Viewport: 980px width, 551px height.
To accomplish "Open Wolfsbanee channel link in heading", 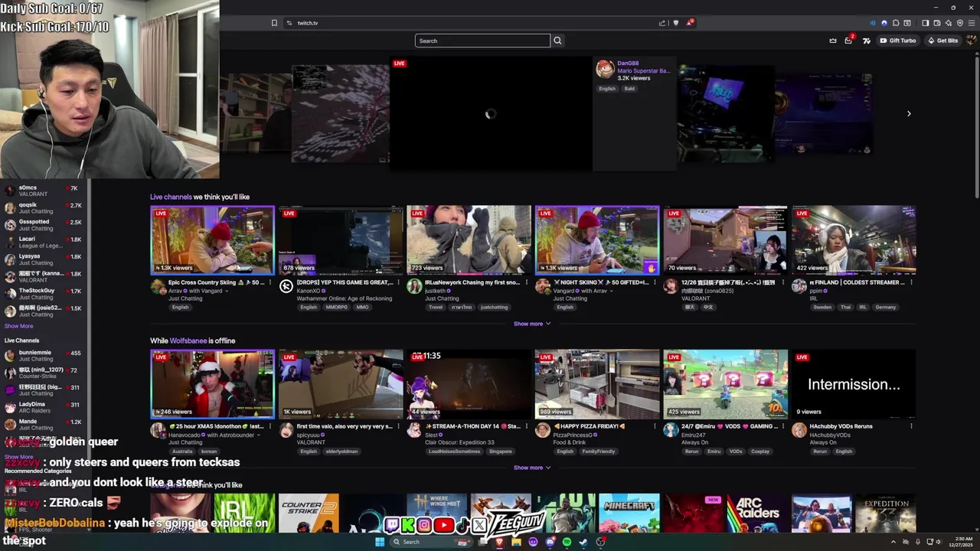I will (188, 341).
